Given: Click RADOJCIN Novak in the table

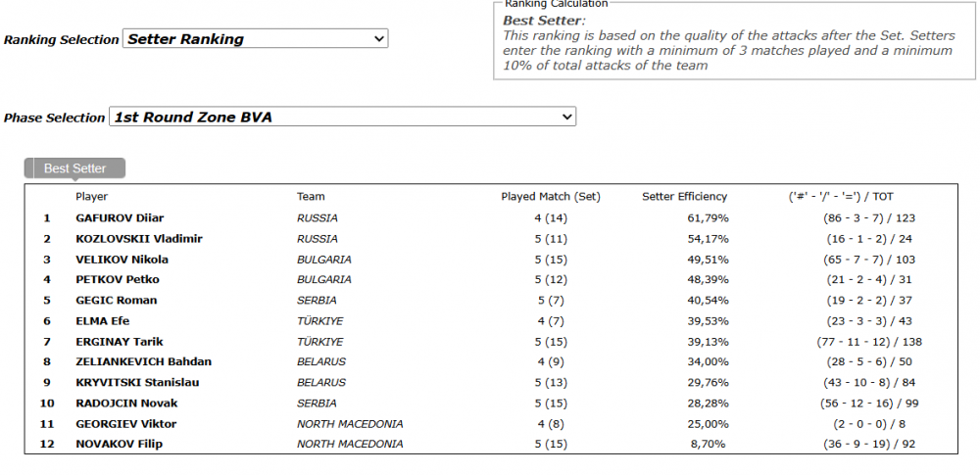Looking at the screenshot, I should [126, 404].
